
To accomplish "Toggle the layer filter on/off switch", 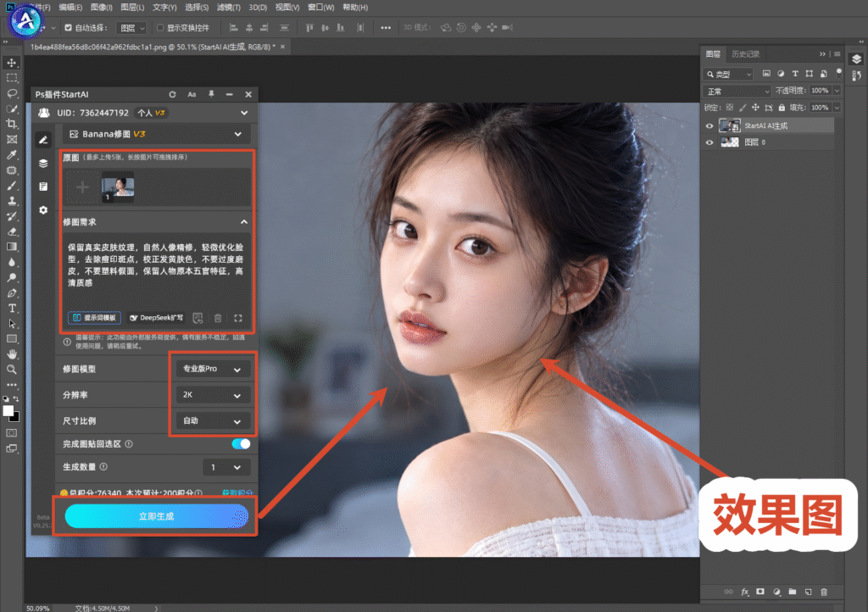I will click(x=838, y=72).
